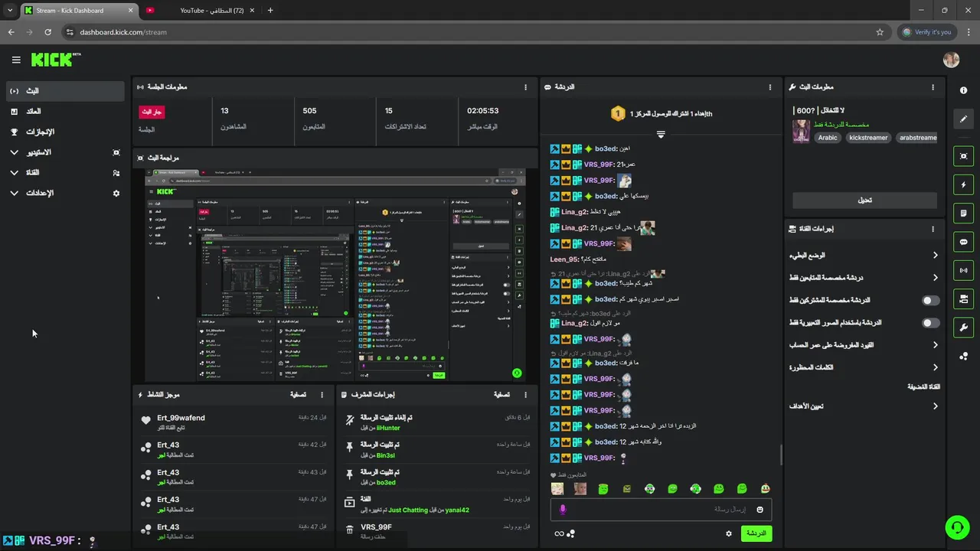Click the chat panel scrollbar
This screenshot has height=551, width=980.
tap(781, 455)
